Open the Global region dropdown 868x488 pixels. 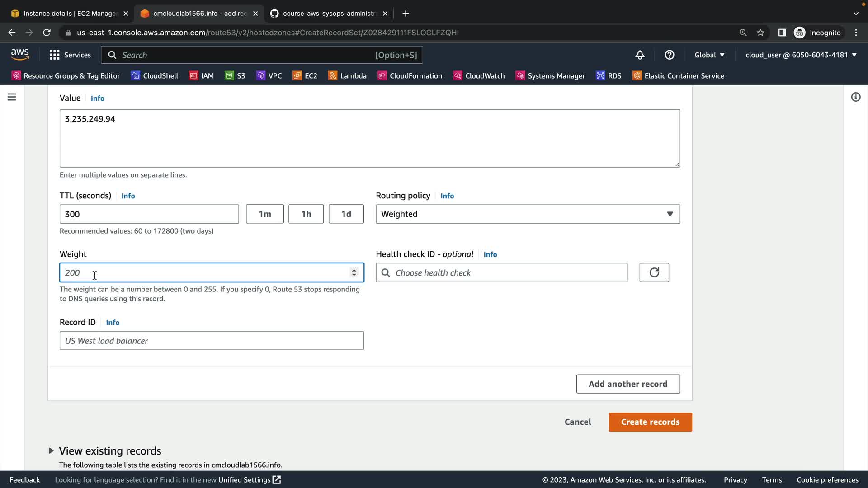coord(709,55)
